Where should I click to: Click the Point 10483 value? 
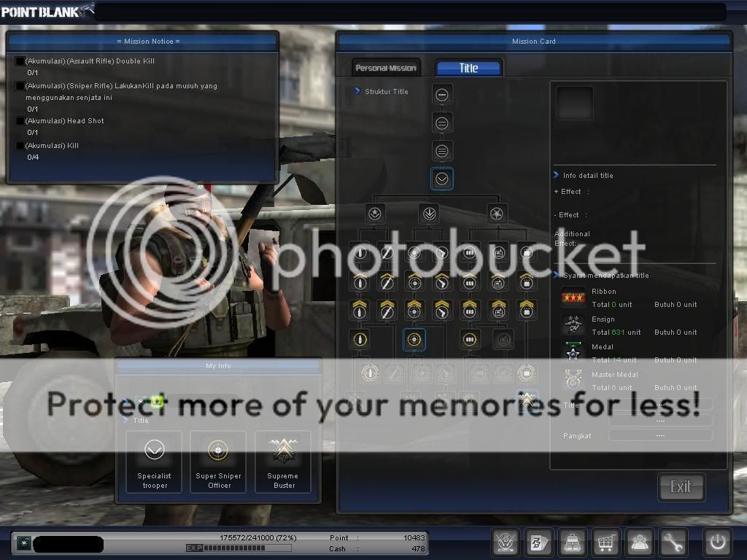pyautogui.click(x=414, y=537)
